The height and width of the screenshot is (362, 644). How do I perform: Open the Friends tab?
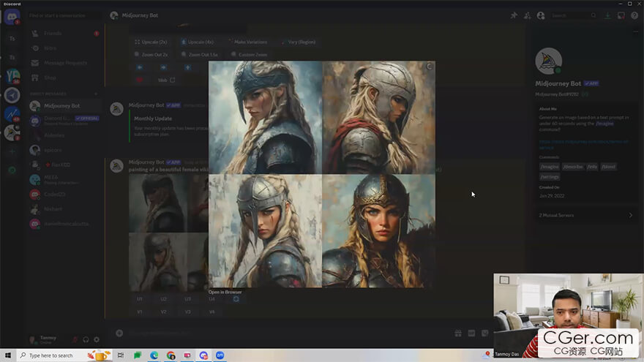tap(64, 33)
